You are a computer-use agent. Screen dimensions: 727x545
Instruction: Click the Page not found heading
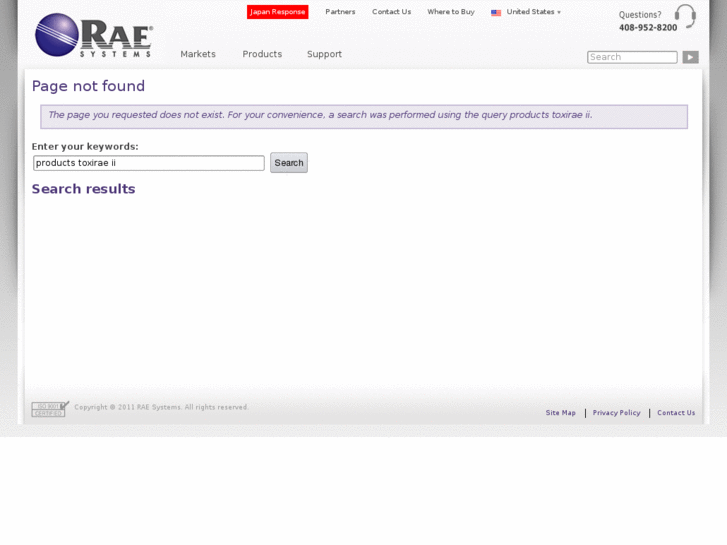coord(88,86)
